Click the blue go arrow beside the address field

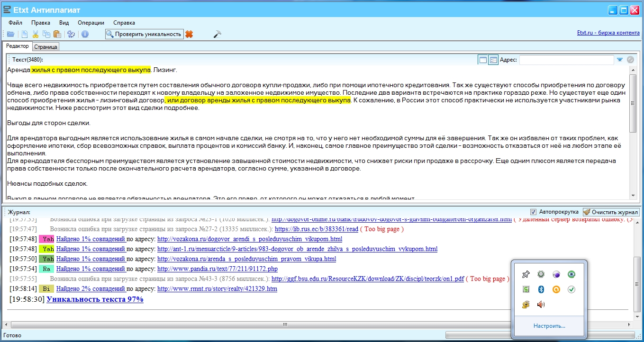click(619, 60)
